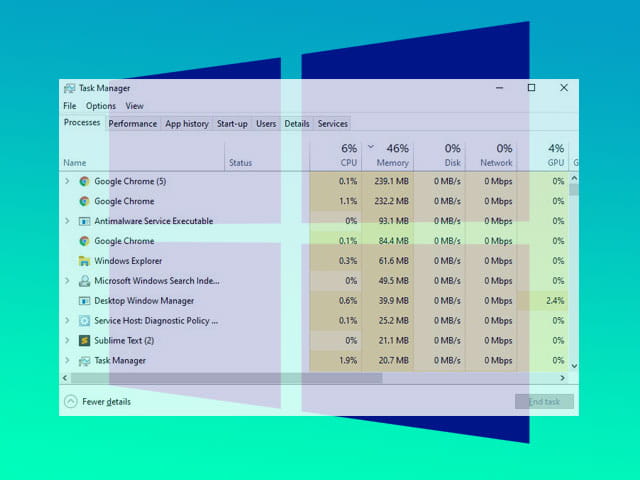Click the 21.1 MB memory value

393,340
